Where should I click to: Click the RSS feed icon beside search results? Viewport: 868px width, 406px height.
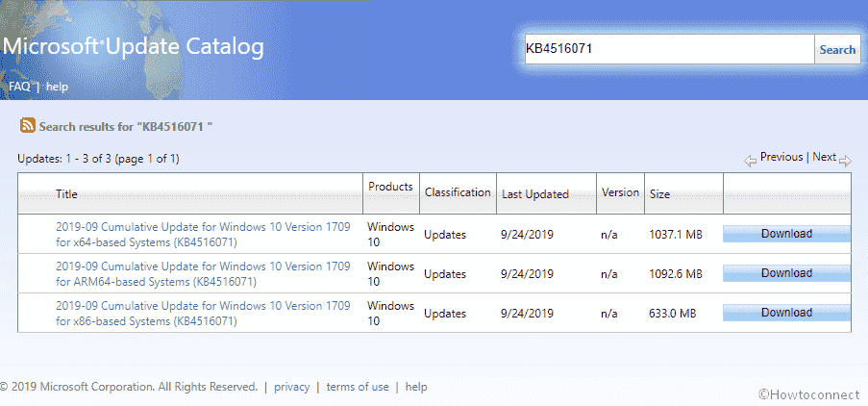(28, 126)
